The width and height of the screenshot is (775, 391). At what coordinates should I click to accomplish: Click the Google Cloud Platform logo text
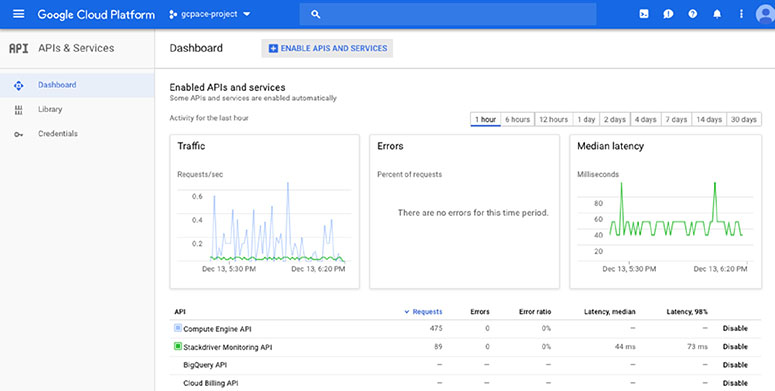[96, 14]
